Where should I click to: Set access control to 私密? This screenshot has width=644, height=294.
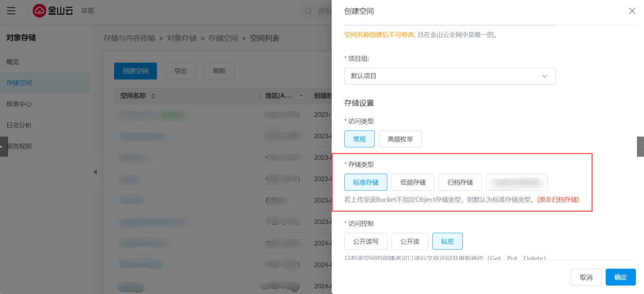point(447,241)
